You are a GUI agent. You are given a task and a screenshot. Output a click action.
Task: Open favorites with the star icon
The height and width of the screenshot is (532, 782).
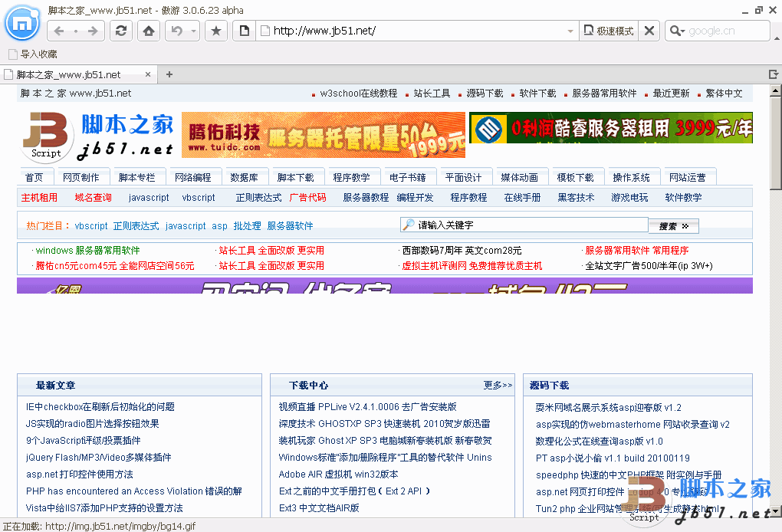216,31
